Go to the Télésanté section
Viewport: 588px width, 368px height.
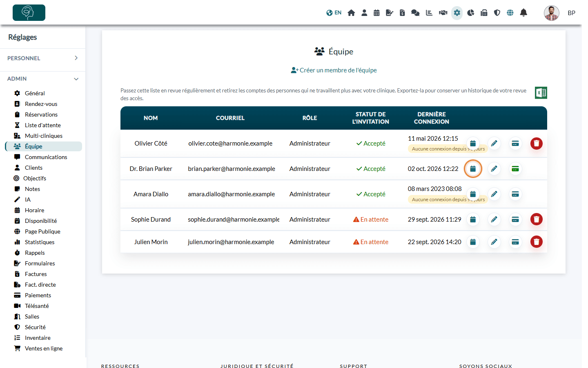37,306
